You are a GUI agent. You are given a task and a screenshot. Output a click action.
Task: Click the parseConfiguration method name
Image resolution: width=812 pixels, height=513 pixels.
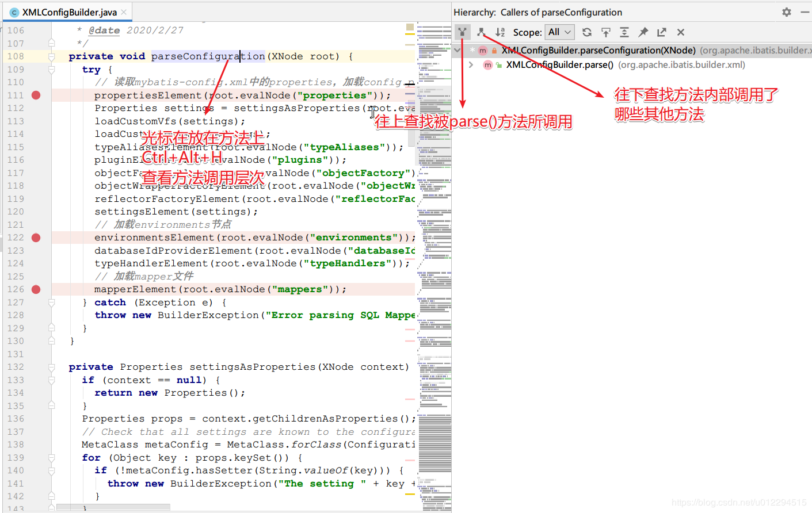(x=208, y=56)
